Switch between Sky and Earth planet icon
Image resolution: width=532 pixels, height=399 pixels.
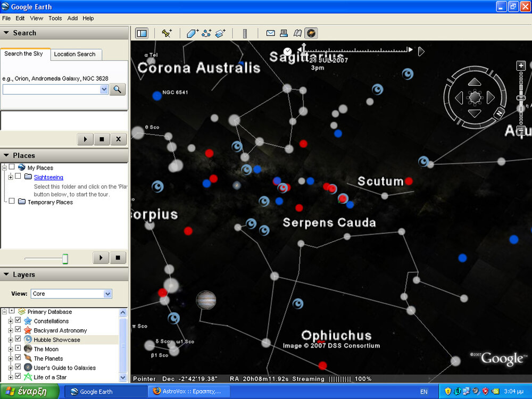click(311, 34)
